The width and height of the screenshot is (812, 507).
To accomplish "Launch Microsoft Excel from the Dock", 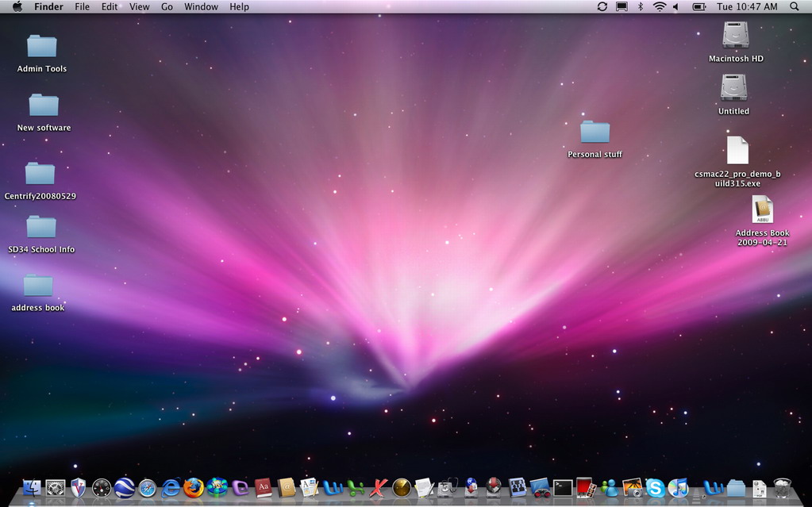I will 356,488.
